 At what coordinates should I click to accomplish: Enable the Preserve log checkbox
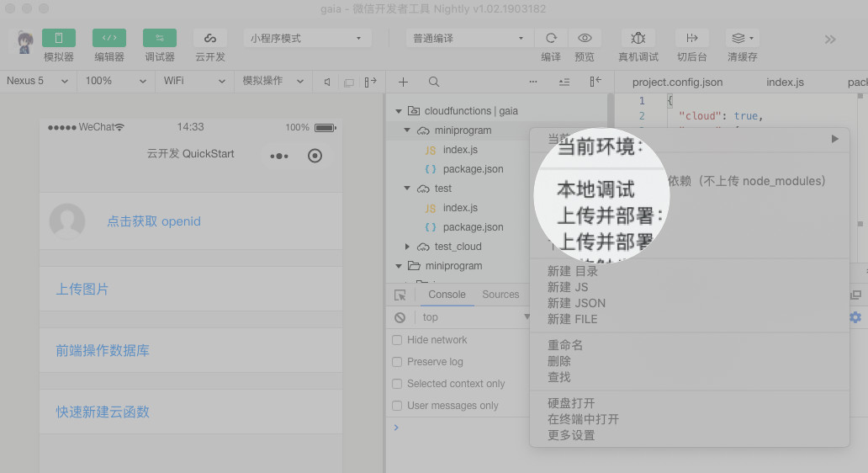pyautogui.click(x=397, y=362)
